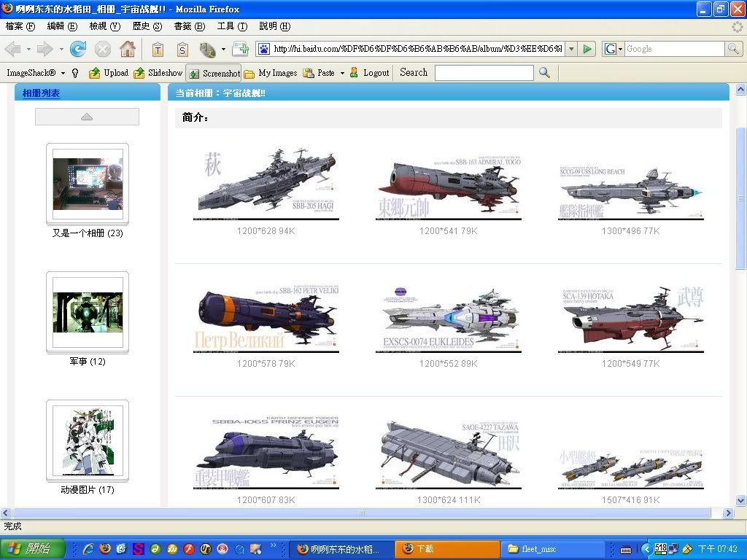Expand the Paste options dropdown arrow
747x560 pixels.
(342, 74)
